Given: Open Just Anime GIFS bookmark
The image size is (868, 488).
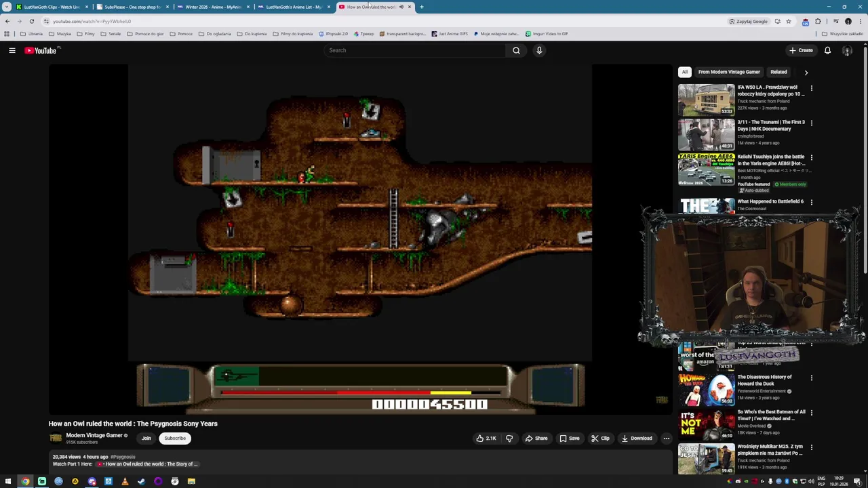Looking at the screenshot, I should click(x=449, y=33).
